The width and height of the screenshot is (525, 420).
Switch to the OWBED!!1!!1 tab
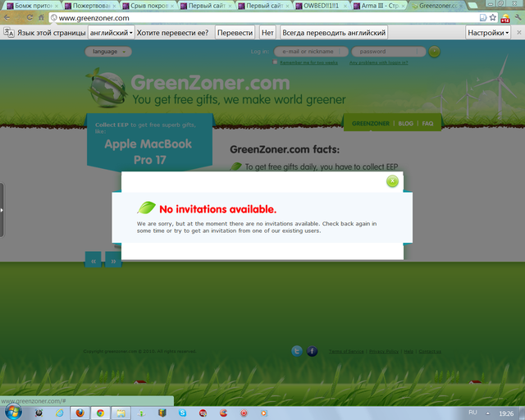[x=319, y=6]
